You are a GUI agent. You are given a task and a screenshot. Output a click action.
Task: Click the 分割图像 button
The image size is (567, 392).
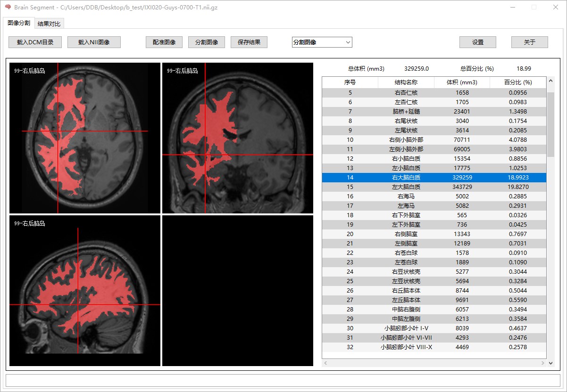pyautogui.click(x=207, y=42)
